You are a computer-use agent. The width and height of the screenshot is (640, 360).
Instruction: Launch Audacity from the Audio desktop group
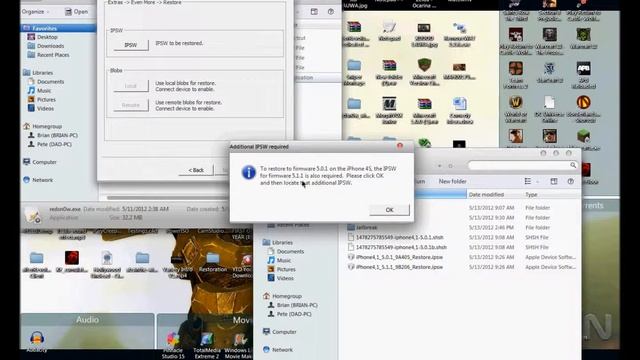pos(37,341)
